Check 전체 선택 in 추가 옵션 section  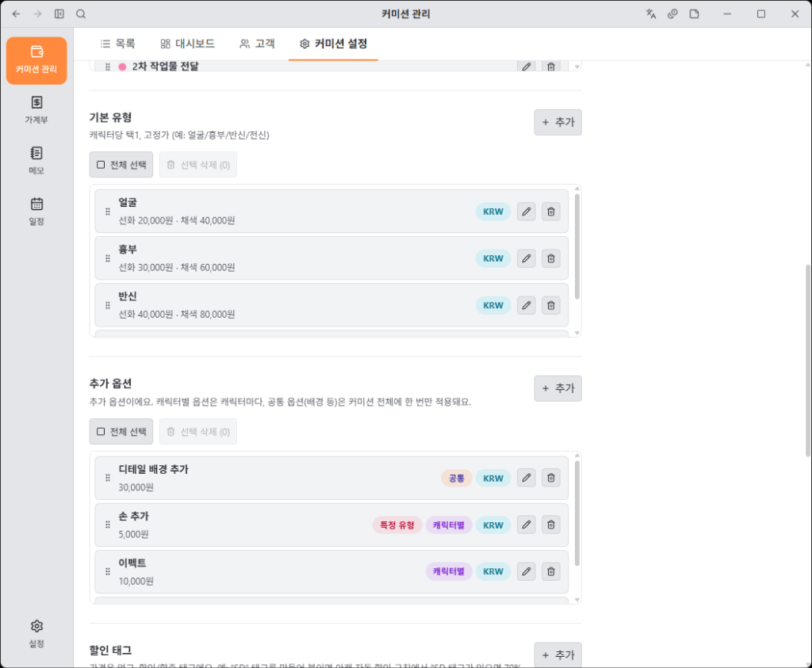(121, 432)
